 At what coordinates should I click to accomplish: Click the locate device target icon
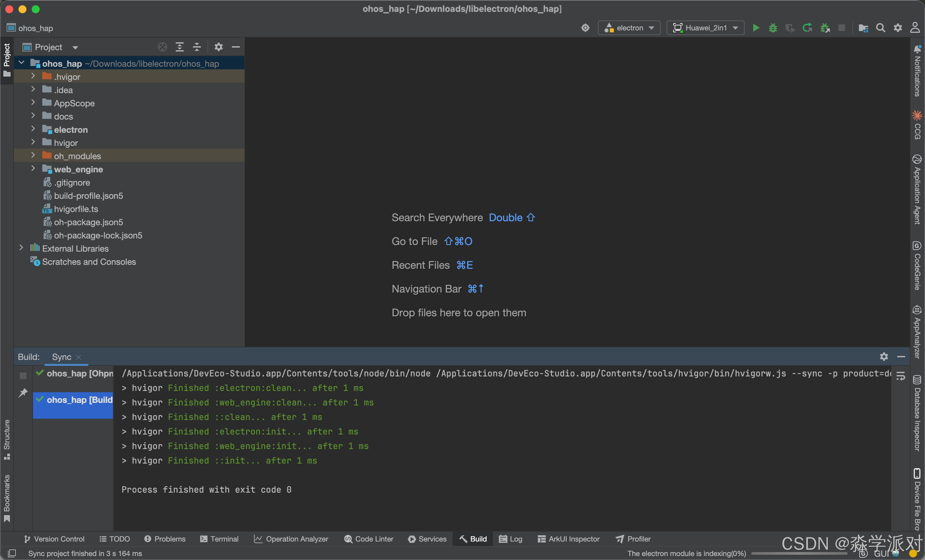click(x=585, y=28)
